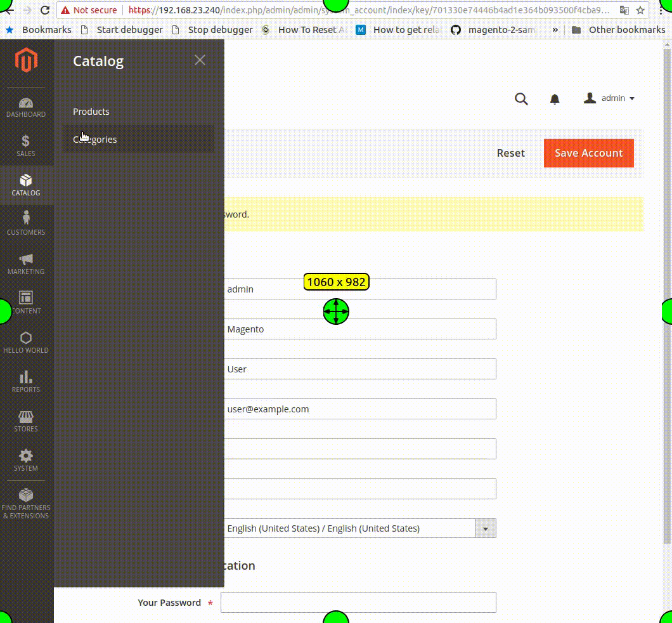The height and width of the screenshot is (623, 672).
Task: Select the Reports sidebar icon
Action: [25, 381]
